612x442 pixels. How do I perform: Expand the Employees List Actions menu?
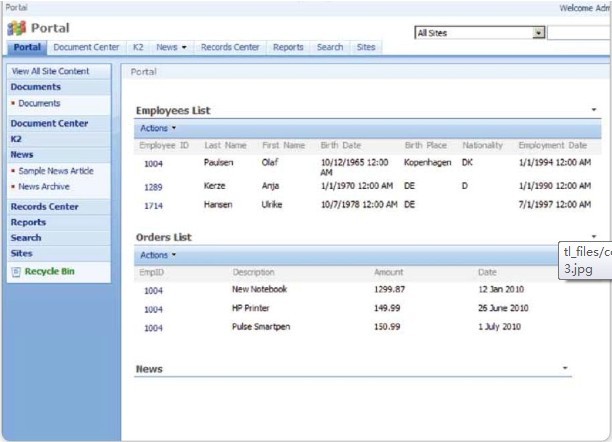[157, 128]
